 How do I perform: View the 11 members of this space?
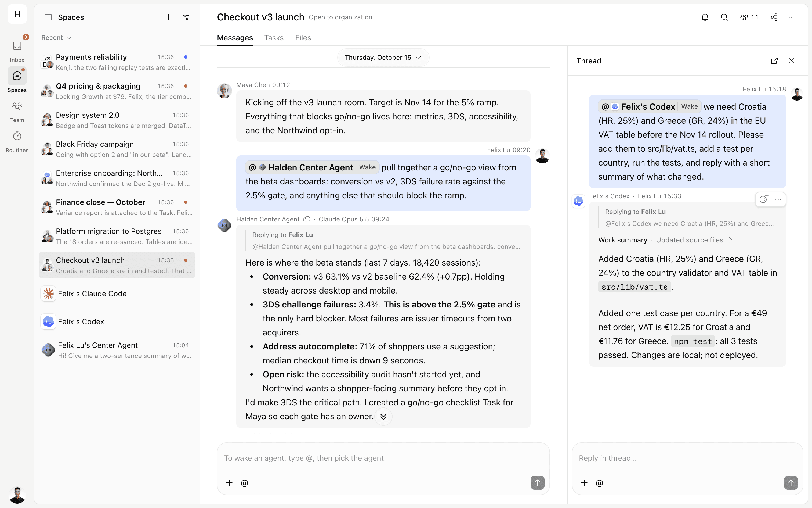pyautogui.click(x=750, y=17)
